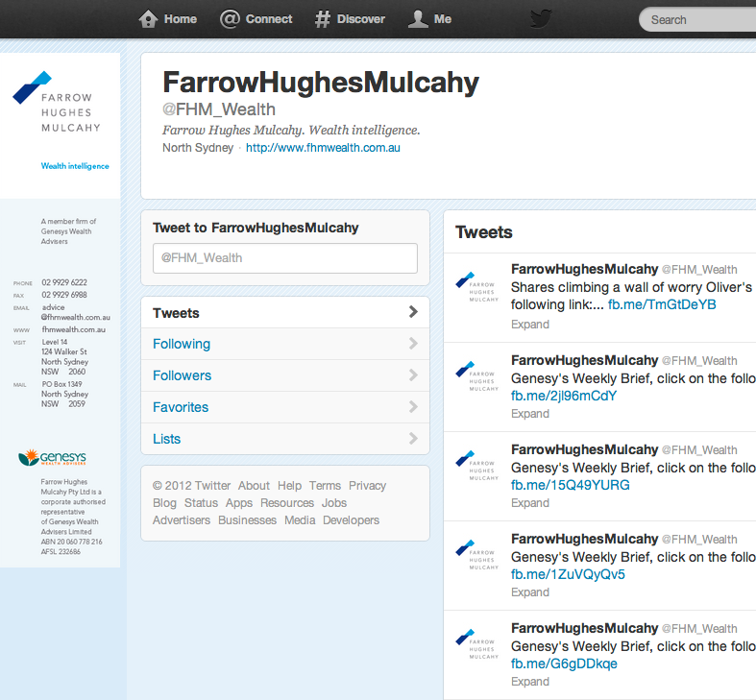Click the fax number 02 9929 6988

tap(64, 295)
